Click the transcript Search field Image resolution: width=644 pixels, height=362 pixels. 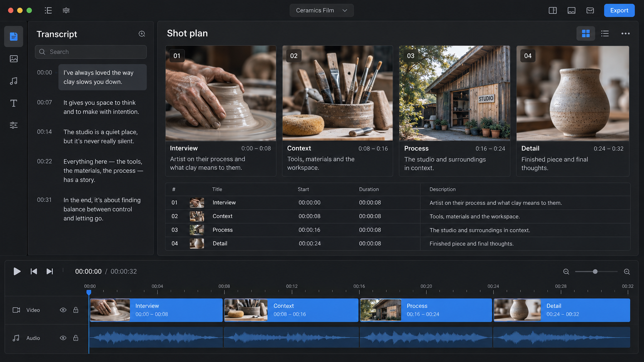(91, 52)
